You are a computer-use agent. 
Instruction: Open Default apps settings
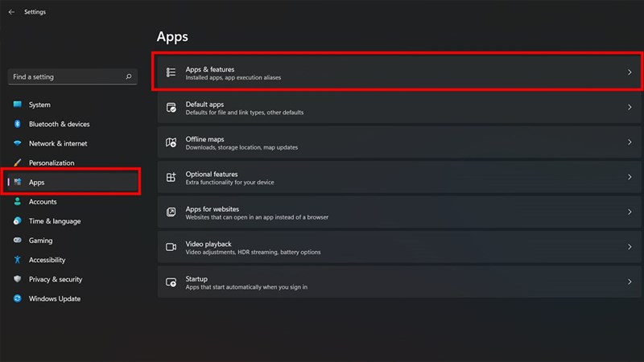[x=398, y=107]
